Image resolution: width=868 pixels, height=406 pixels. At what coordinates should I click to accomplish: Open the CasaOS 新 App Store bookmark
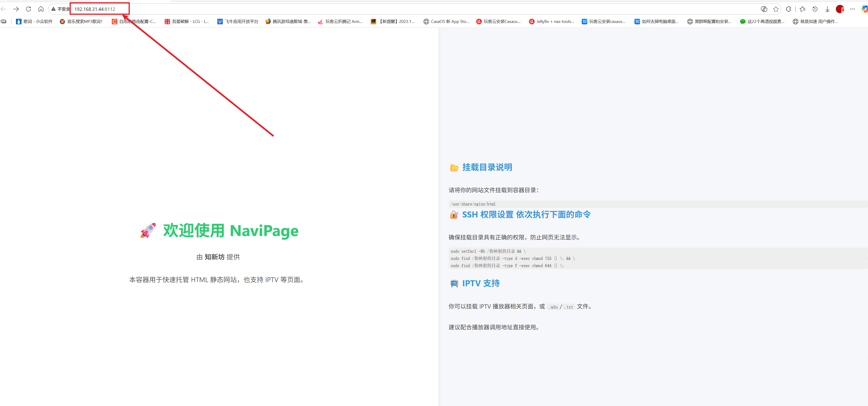tap(446, 22)
